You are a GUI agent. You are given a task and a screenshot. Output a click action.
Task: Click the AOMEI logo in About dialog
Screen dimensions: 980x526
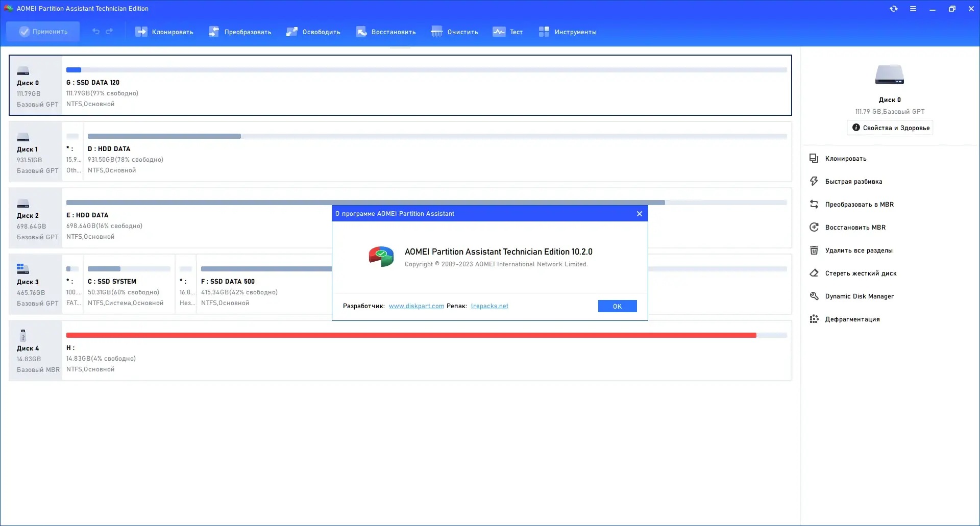(381, 257)
